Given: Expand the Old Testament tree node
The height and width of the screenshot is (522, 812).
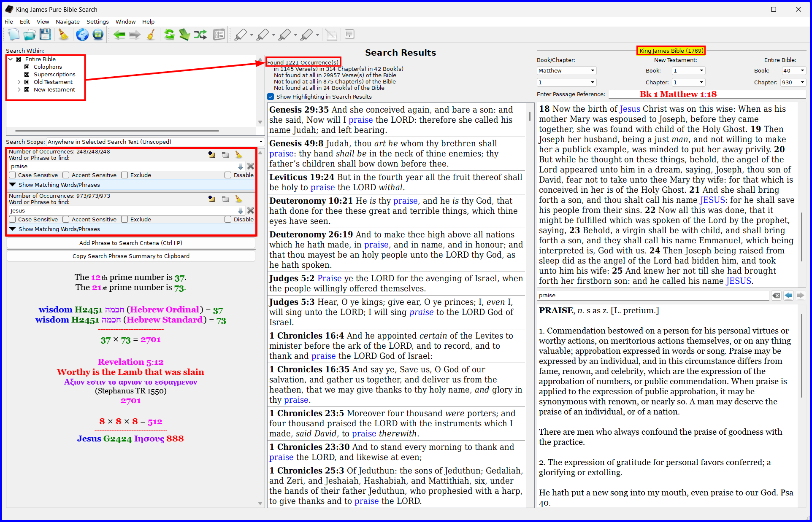Looking at the screenshot, I should [19, 82].
